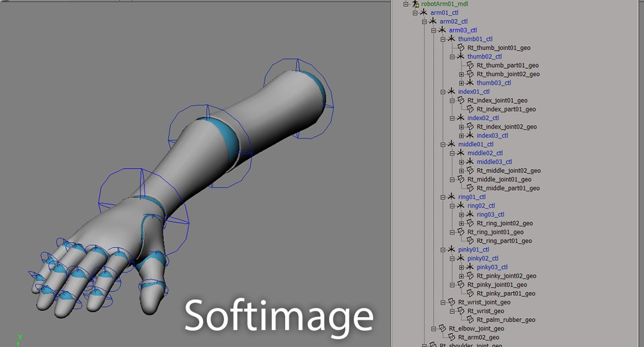This screenshot has height=347, width=644.
Task: Click the null icon beside arm03_ctl
Action: tap(442, 30)
